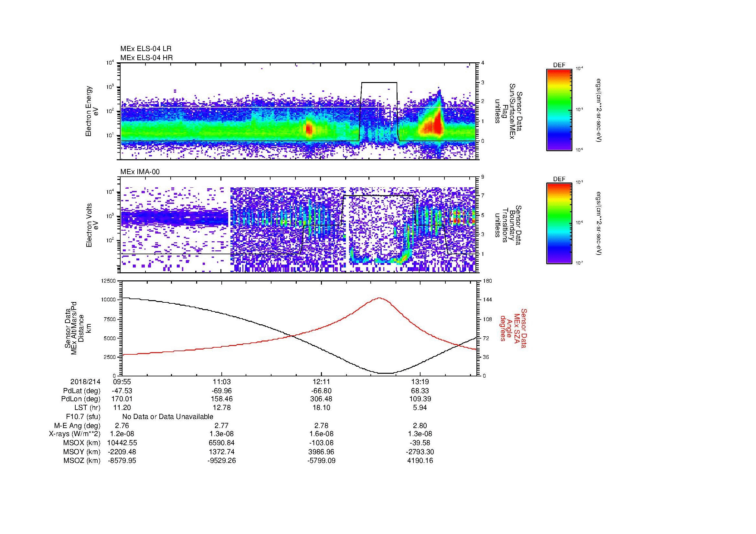Click the PdLat value '-69.96'
Screen dimensions: 756x534
click(x=222, y=391)
